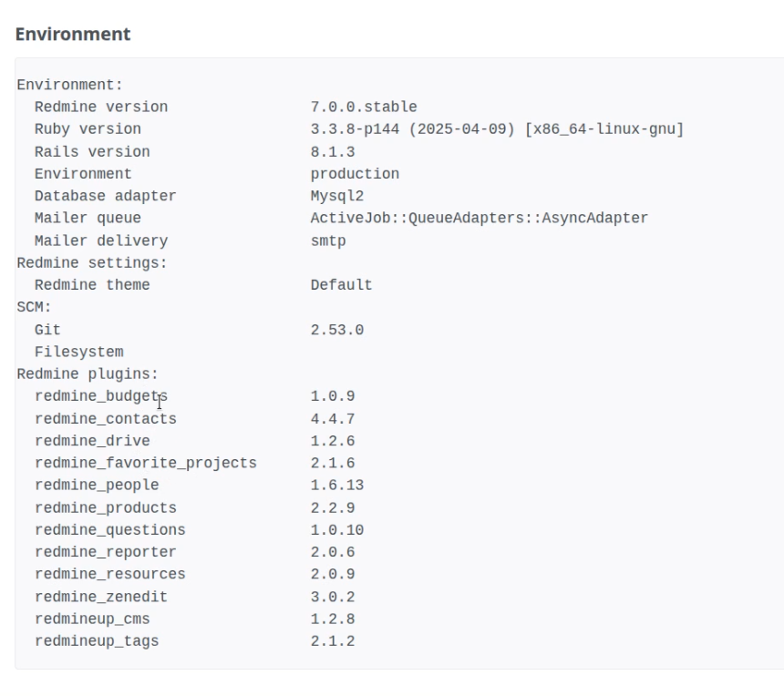Click the theme value 'Default'
Image resolution: width=784 pixels, height=696 pixels.
point(342,285)
